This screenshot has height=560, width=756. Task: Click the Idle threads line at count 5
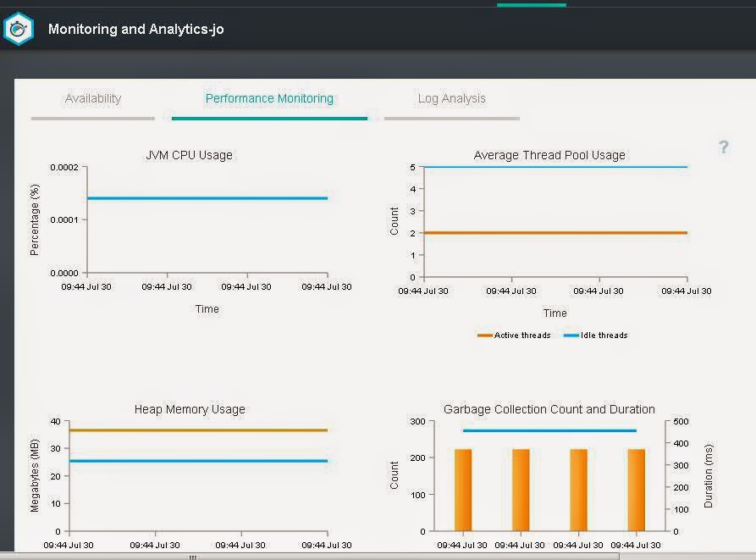[555, 167]
